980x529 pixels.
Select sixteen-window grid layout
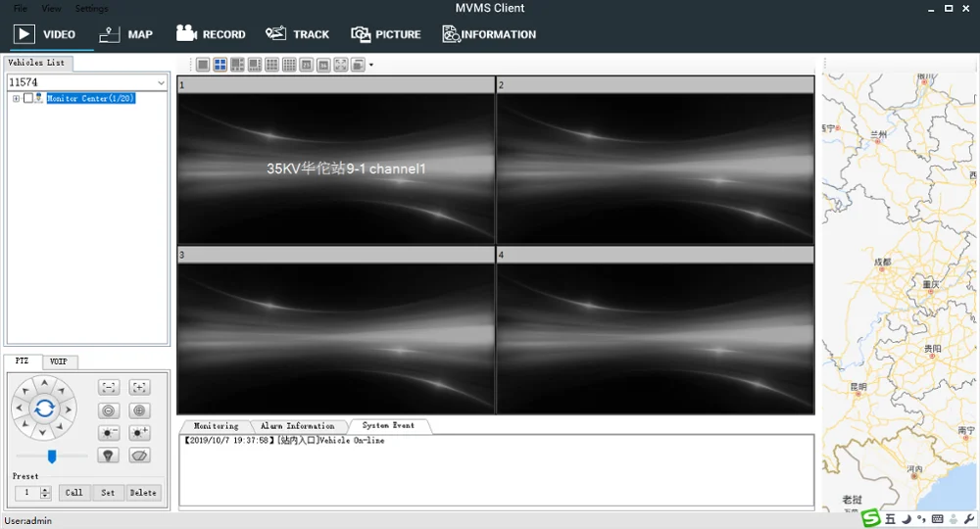(x=289, y=65)
